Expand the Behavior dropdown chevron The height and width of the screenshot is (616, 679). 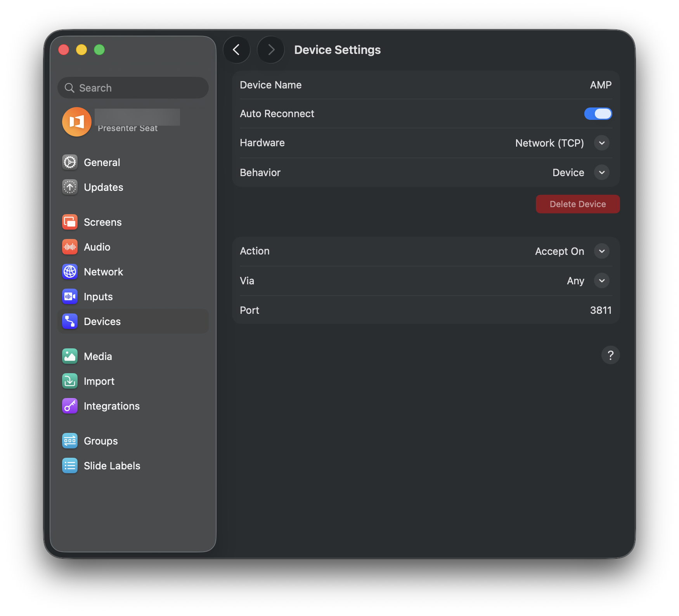pos(602,172)
